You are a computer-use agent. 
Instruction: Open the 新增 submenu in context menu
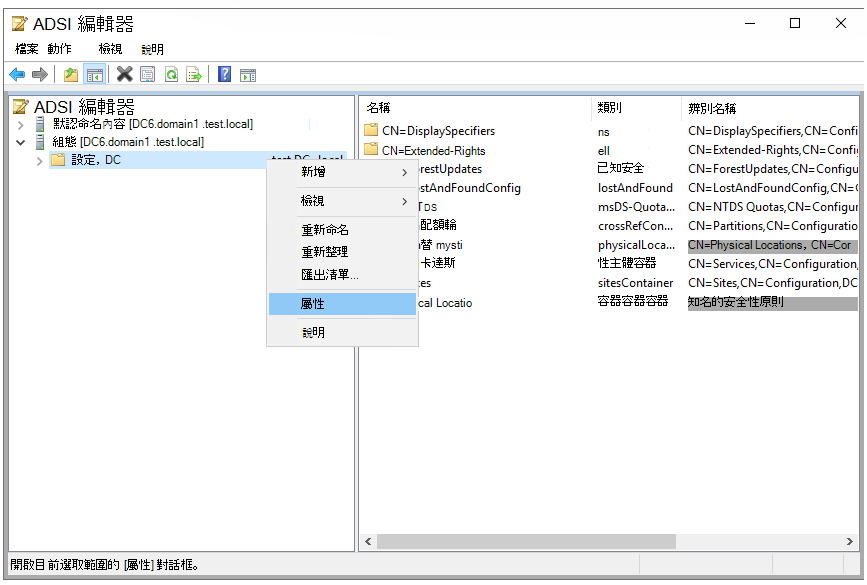coord(343,172)
